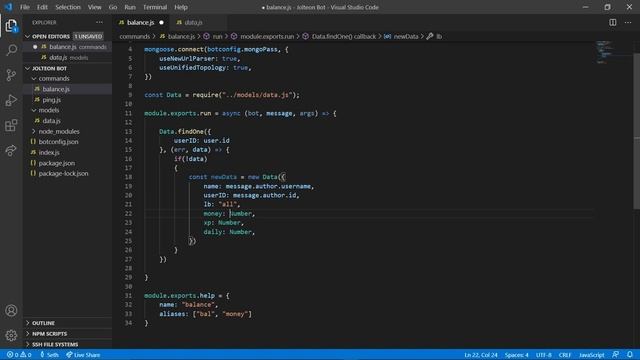
Task: Click unsaved dot on balance.js tab
Action: pos(161,22)
